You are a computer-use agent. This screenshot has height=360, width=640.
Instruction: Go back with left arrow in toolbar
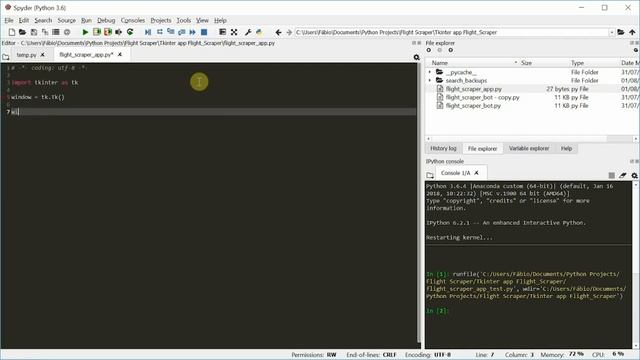[x=278, y=32]
